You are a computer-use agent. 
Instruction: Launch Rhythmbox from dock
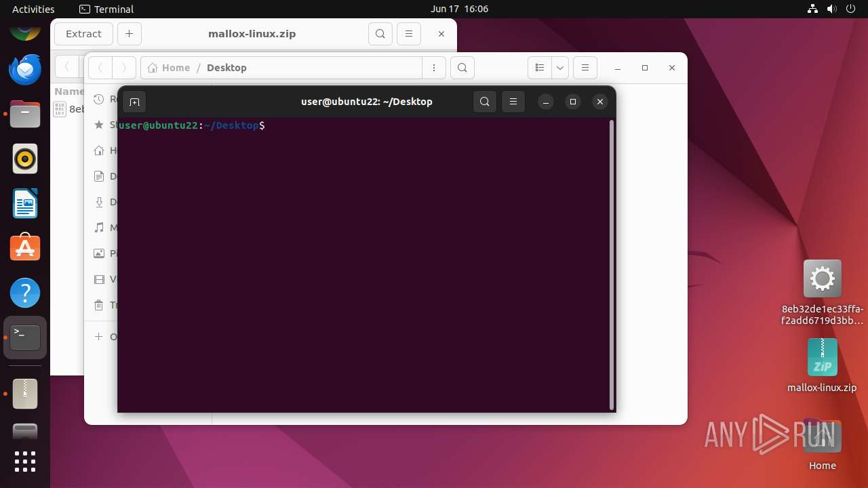pyautogui.click(x=25, y=159)
